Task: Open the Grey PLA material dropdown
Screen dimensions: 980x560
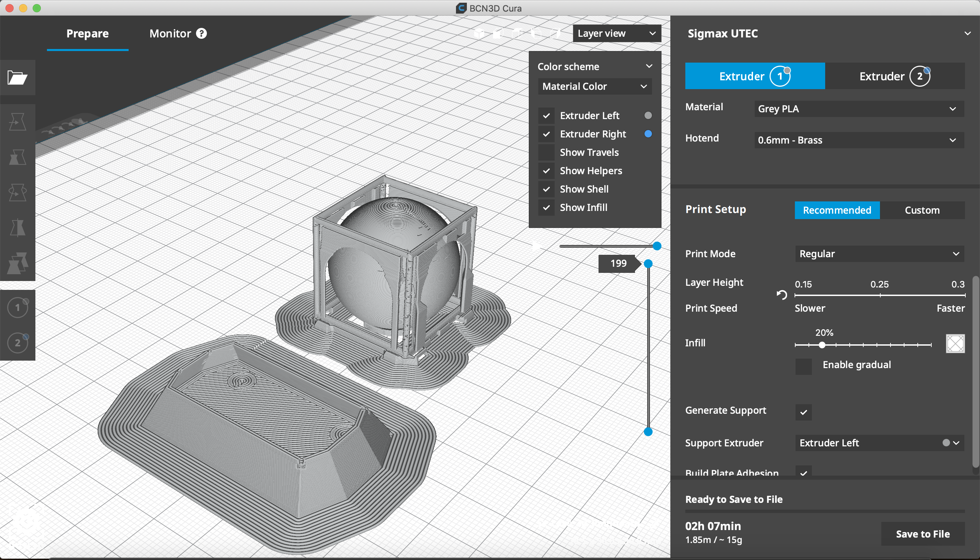Action: tap(859, 109)
